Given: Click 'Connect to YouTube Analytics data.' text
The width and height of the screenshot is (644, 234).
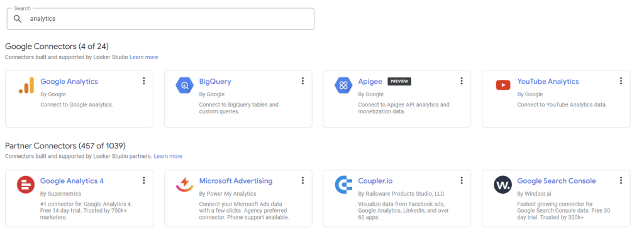Looking at the screenshot, I should (x=562, y=104).
